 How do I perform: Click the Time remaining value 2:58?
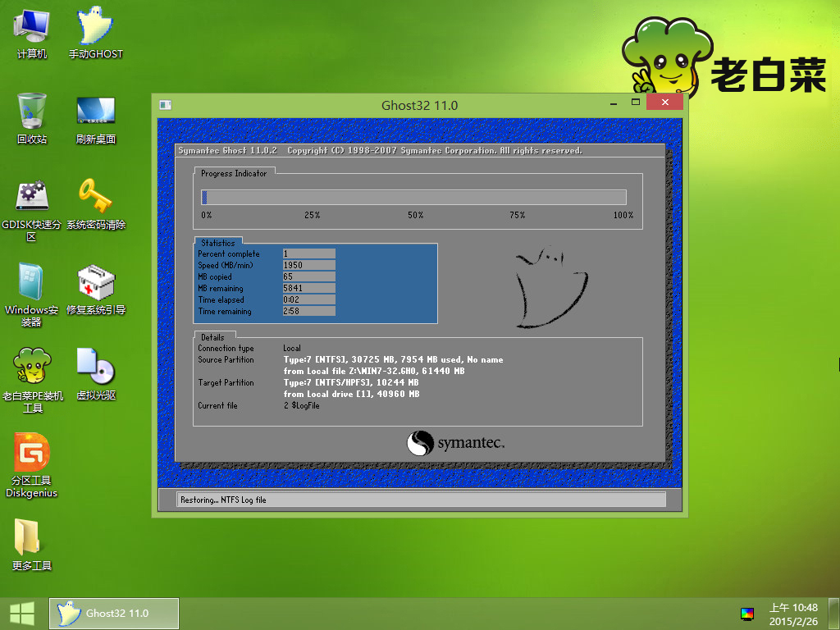309,311
